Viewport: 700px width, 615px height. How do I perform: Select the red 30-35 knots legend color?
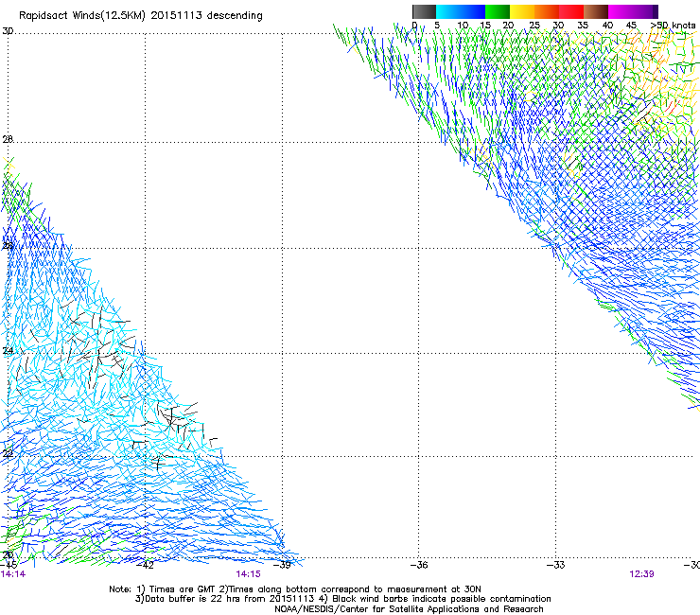(571, 11)
